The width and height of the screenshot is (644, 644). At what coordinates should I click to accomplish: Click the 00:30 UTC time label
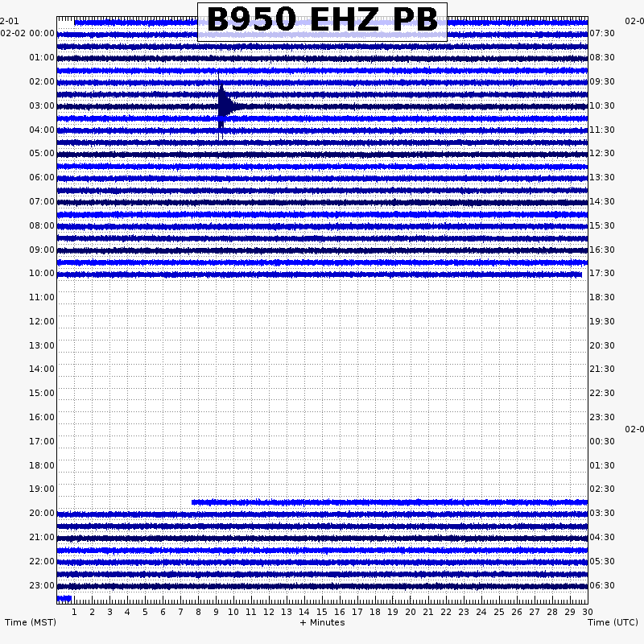pos(602,441)
